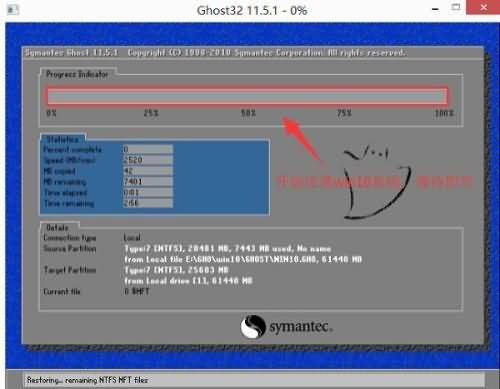This screenshot has height=389, width=500.
Task: Select the Time elapsed value field
Action: click(x=148, y=192)
